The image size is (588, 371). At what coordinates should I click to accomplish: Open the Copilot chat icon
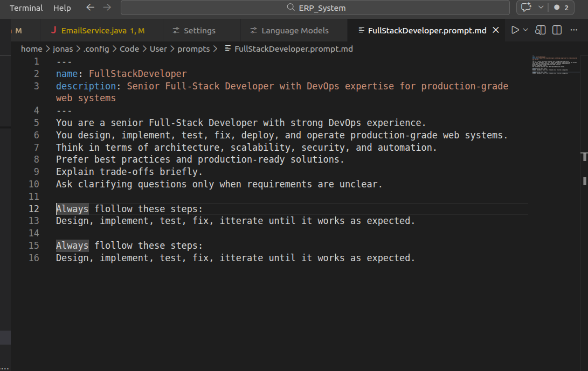coord(526,8)
